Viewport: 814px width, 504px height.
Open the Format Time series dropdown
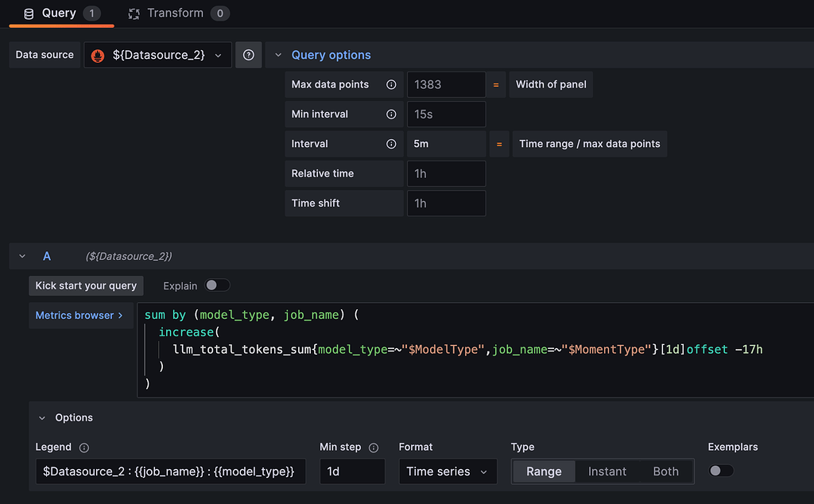click(x=448, y=471)
